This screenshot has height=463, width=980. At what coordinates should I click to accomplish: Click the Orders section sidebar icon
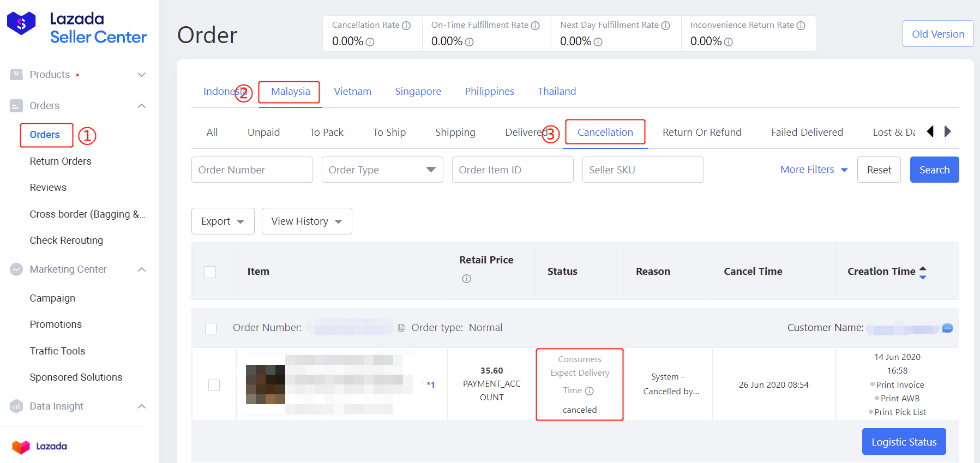[x=16, y=106]
